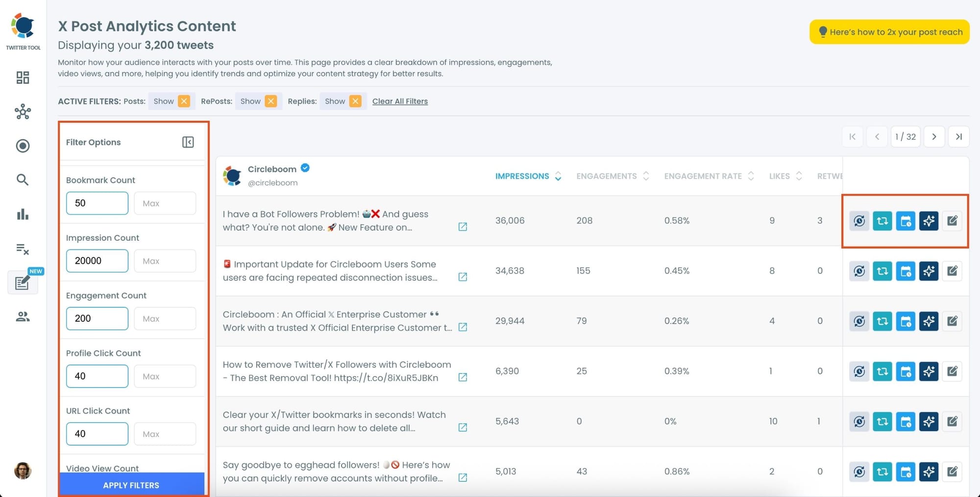Open the search magnifier in sidebar

23,180
